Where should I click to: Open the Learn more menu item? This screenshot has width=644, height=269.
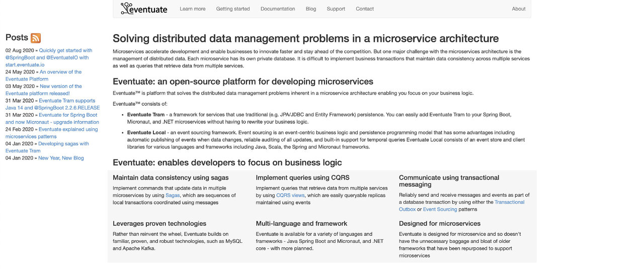[x=193, y=9]
